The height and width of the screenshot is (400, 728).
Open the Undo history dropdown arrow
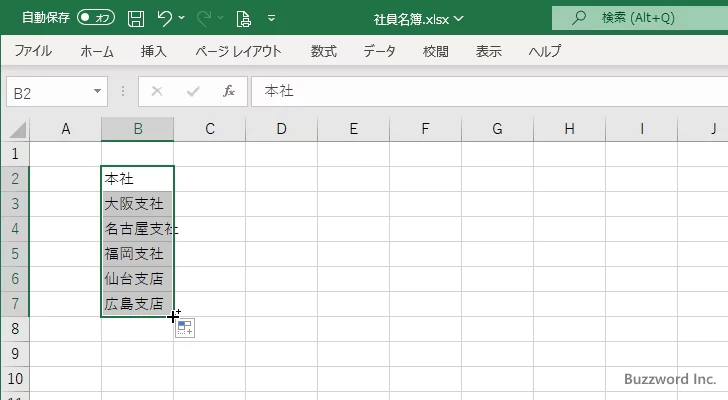pos(182,18)
